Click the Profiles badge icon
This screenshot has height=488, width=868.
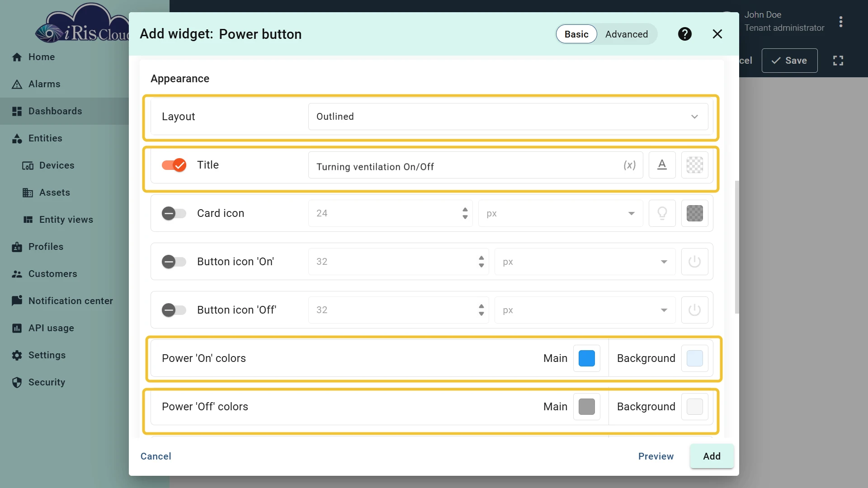[x=17, y=247]
